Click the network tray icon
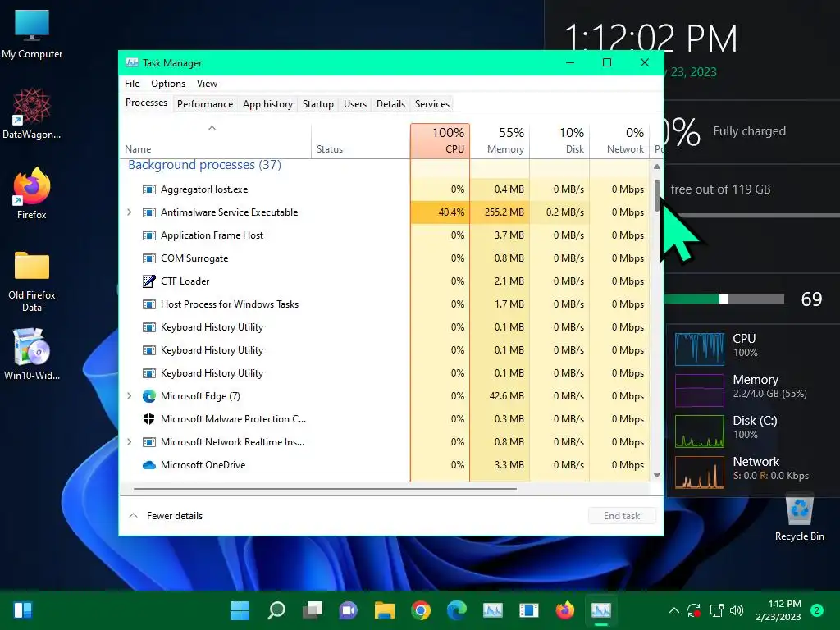This screenshot has height=630, width=840. [716, 610]
